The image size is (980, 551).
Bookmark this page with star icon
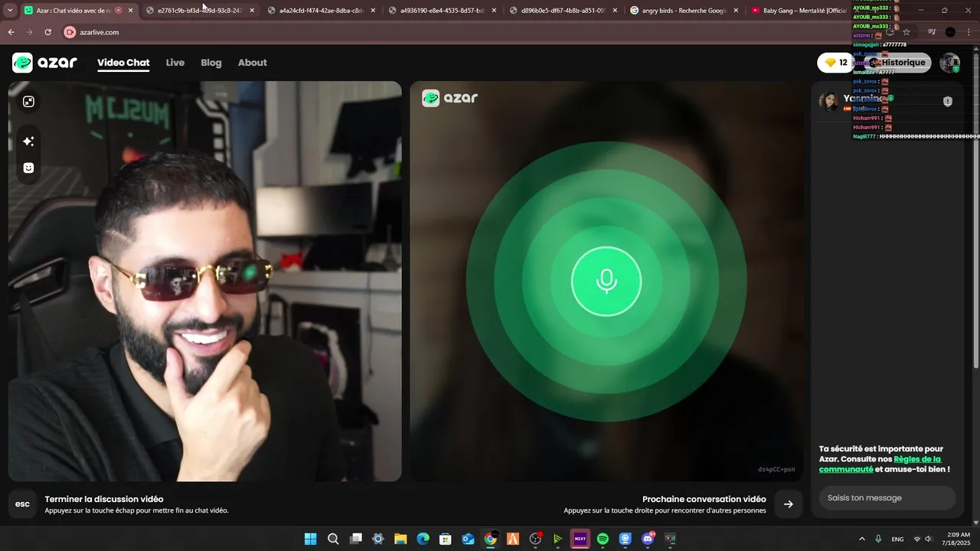tap(906, 32)
